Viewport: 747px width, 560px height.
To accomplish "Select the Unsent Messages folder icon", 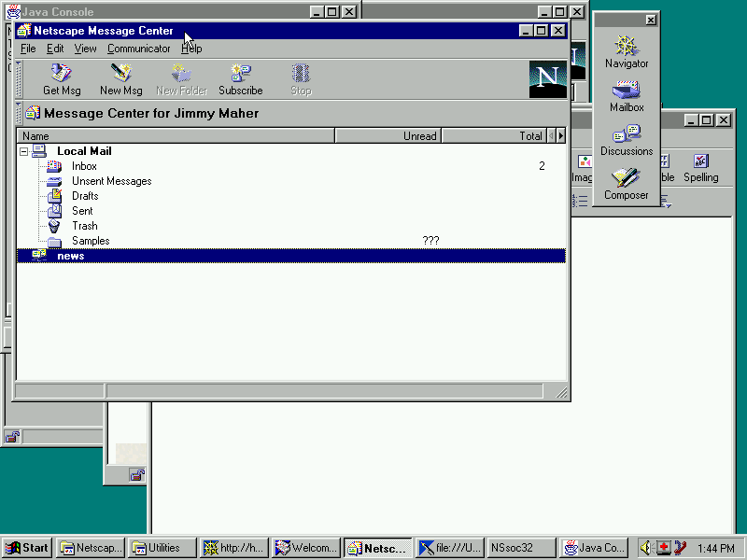I will pos(54,181).
